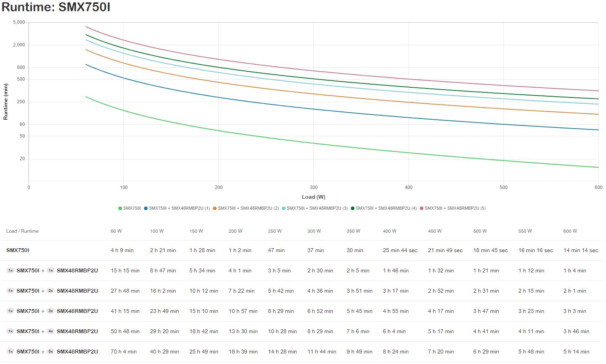
Task: Select the 70 h 4 min cell
Action: pos(124,352)
